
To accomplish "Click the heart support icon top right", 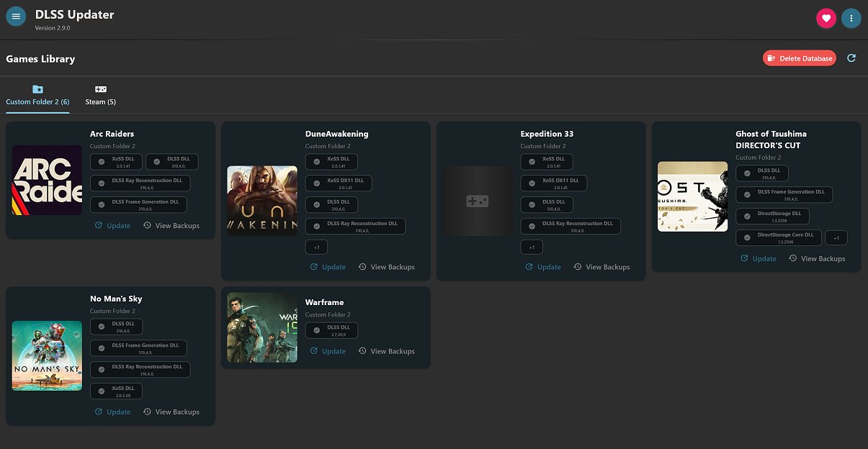I will coord(826,17).
